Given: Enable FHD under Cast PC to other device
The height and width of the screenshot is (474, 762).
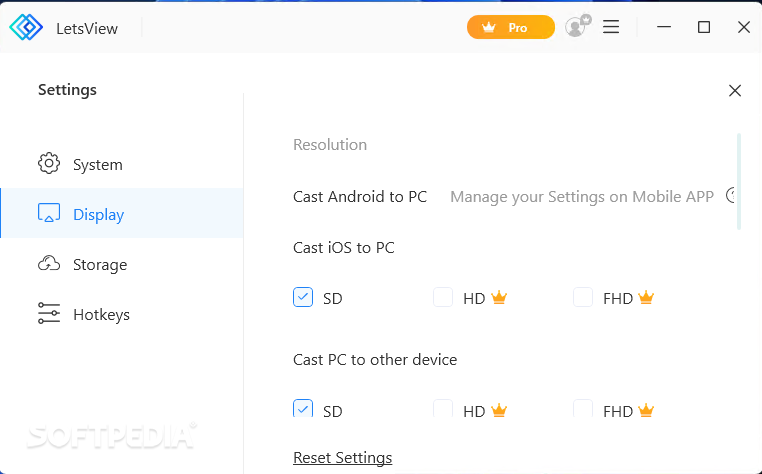Looking at the screenshot, I should pyautogui.click(x=583, y=408).
